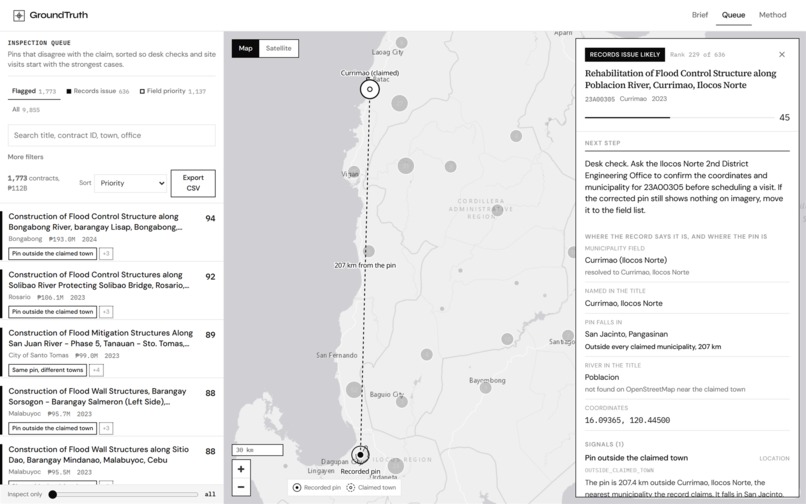
Task: Click Malabuyoc ₱95.7M Pin outside tag
Action: click(52, 428)
